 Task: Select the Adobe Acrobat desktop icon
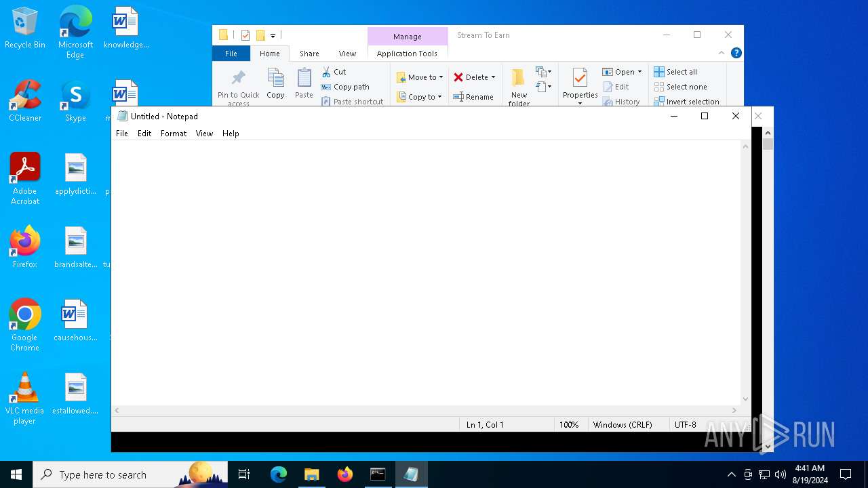pos(25,179)
